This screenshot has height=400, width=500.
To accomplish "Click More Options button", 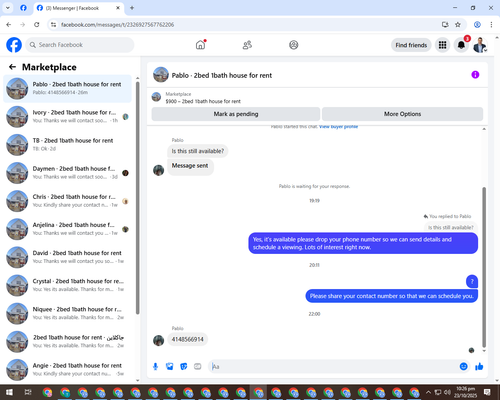I will [x=402, y=114].
